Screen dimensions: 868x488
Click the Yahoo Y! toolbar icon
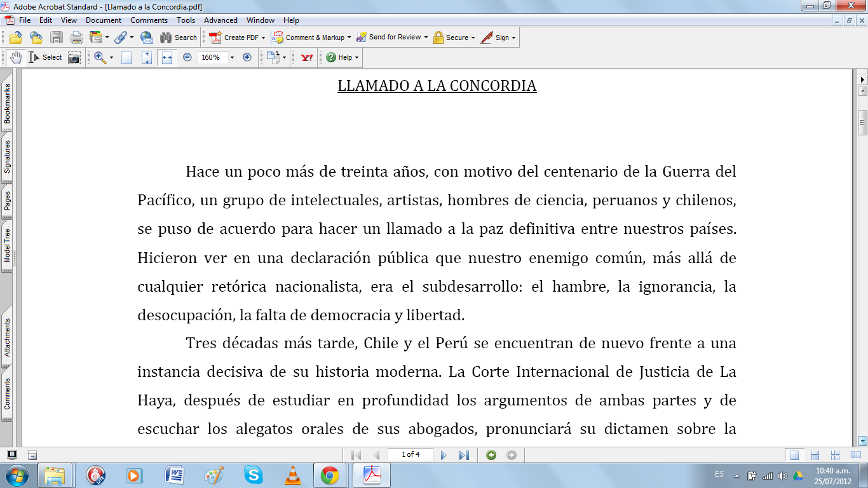[307, 57]
